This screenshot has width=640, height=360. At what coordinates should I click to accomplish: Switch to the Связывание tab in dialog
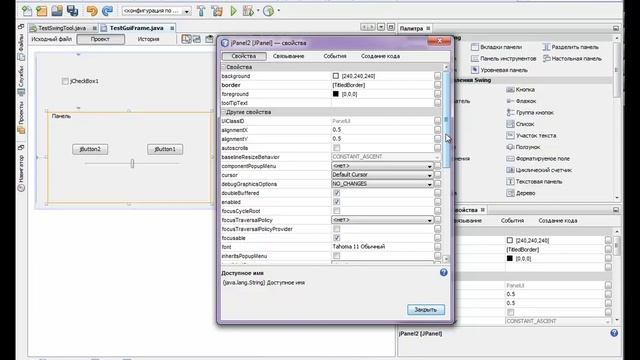coord(288,56)
